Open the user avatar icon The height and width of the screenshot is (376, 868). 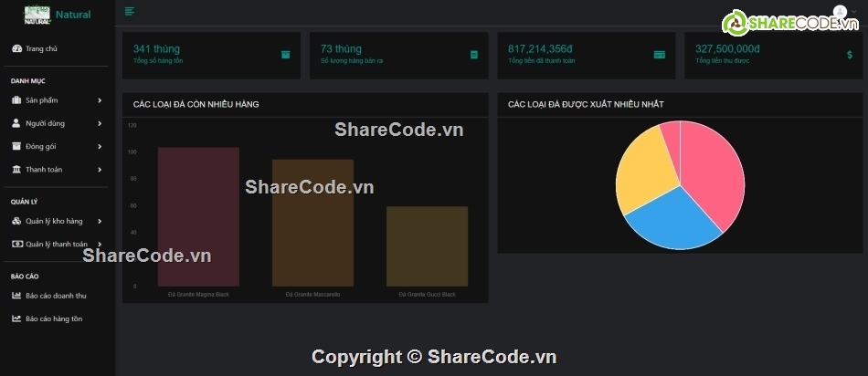point(840,12)
